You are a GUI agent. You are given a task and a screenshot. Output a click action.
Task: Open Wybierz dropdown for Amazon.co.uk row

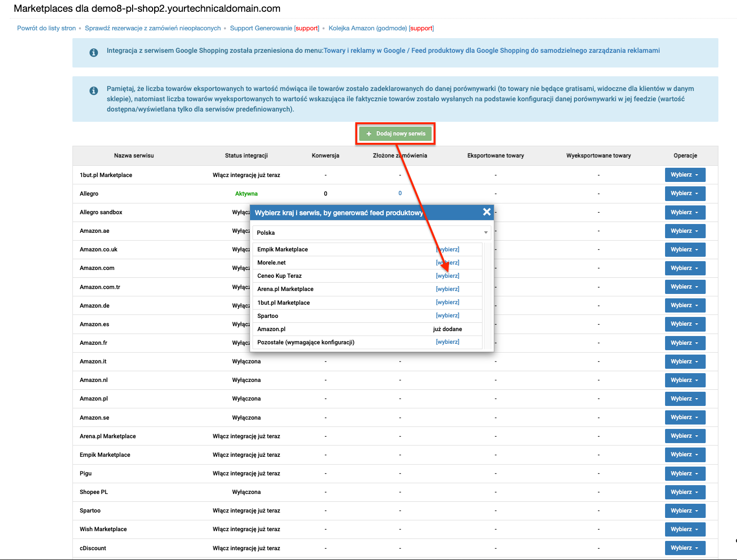[x=685, y=249]
